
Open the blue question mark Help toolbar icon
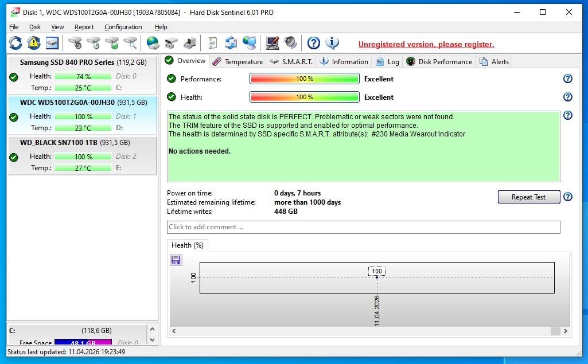pos(313,43)
